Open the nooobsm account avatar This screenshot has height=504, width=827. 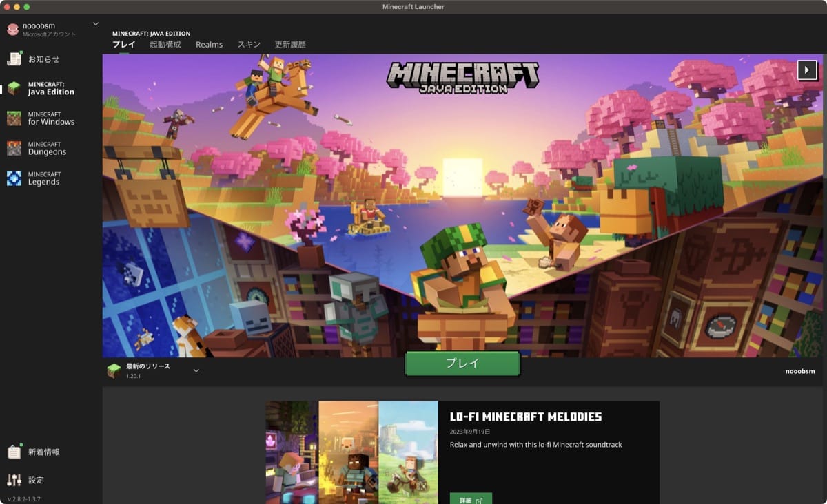(13, 29)
